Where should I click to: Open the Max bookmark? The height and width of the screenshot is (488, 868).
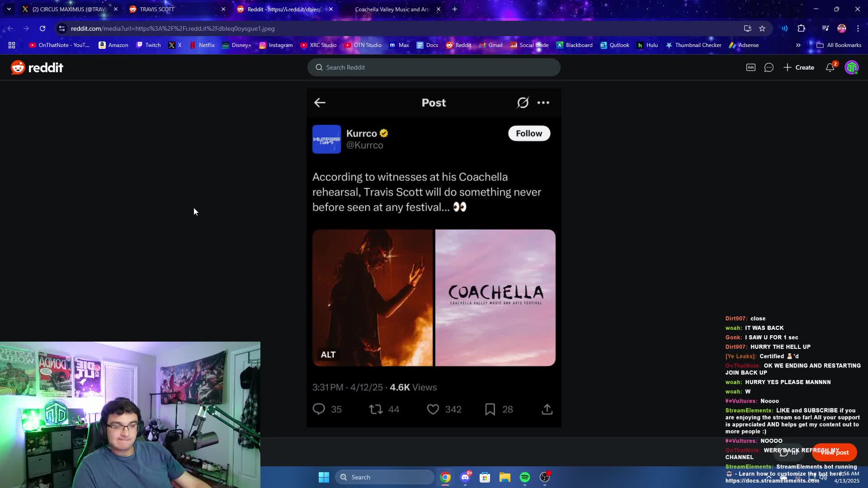coord(399,45)
